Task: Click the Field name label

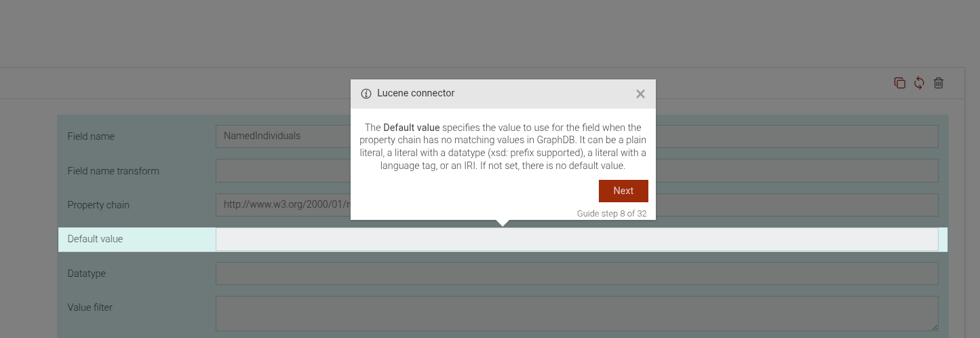Action: click(x=91, y=136)
